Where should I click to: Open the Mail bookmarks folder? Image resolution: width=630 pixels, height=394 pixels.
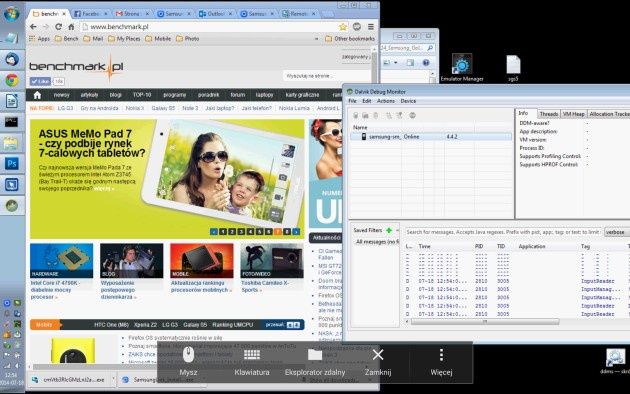pyautogui.click(x=93, y=39)
